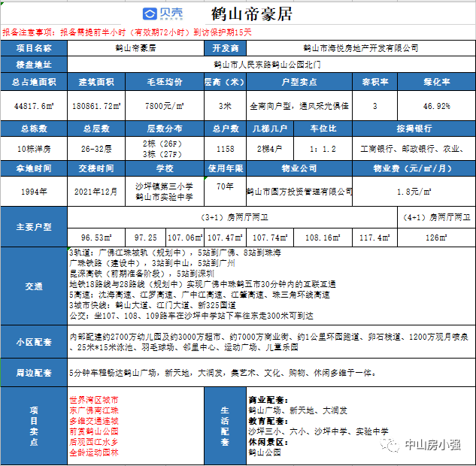
Task: Select the 总户数 value 1158
Action: pos(226,149)
